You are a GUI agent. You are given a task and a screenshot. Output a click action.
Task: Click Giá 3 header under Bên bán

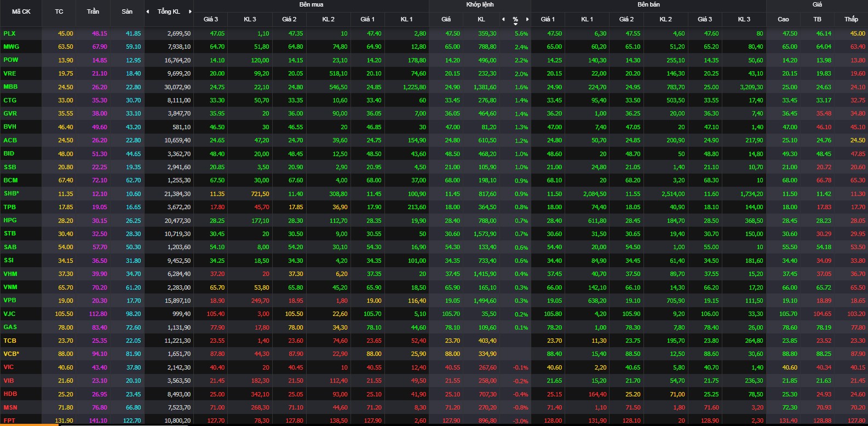pos(705,19)
